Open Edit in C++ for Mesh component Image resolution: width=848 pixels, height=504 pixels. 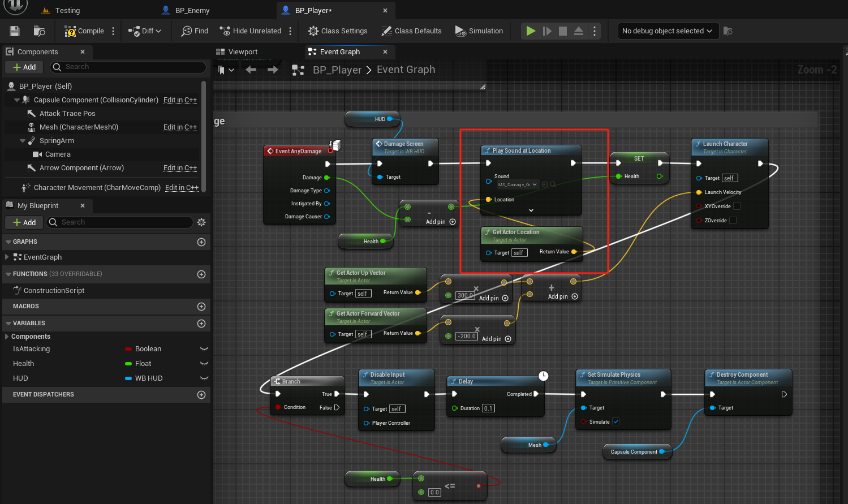tap(180, 127)
